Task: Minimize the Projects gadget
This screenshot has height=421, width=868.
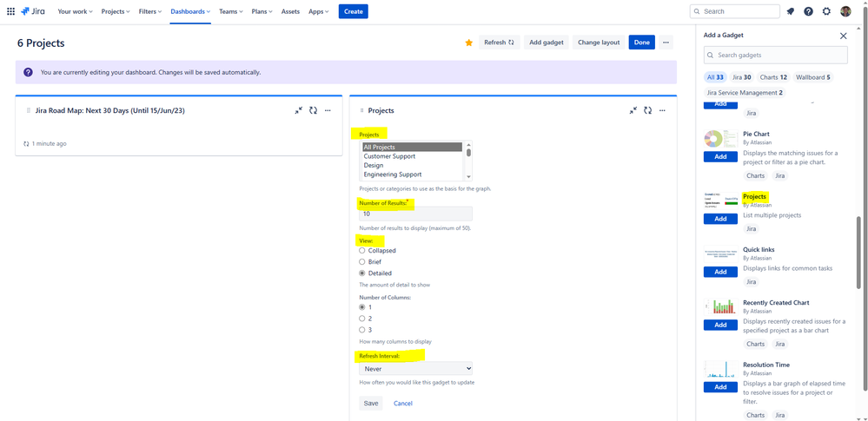Action: coord(633,110)
